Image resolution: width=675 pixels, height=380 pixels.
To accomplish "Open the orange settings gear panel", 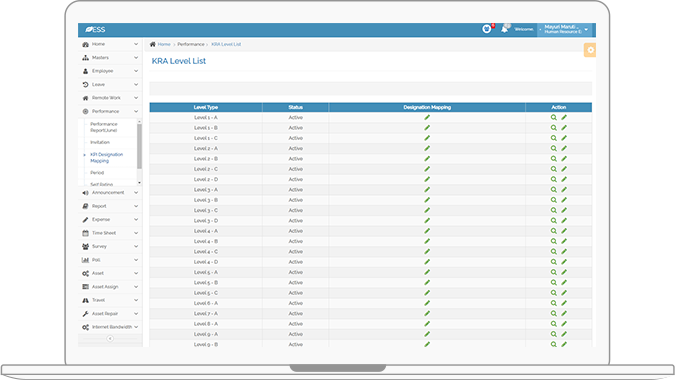I will [x=590, y=50].
